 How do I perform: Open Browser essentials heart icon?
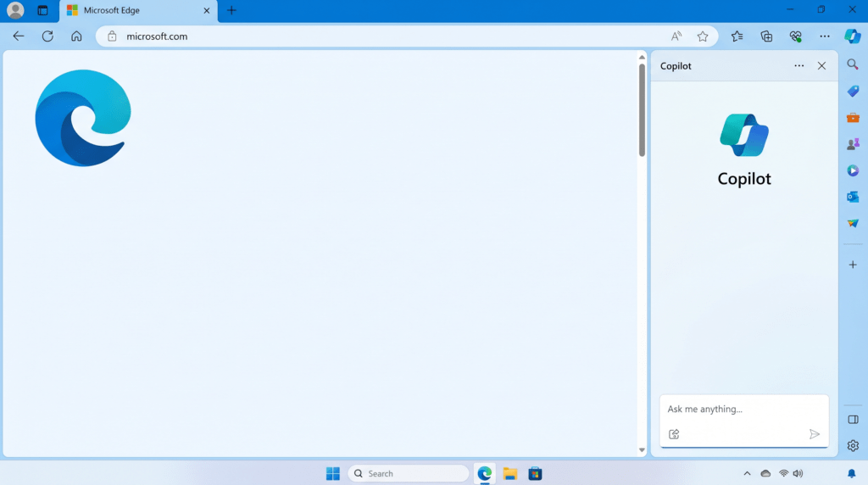click(795, 36)
